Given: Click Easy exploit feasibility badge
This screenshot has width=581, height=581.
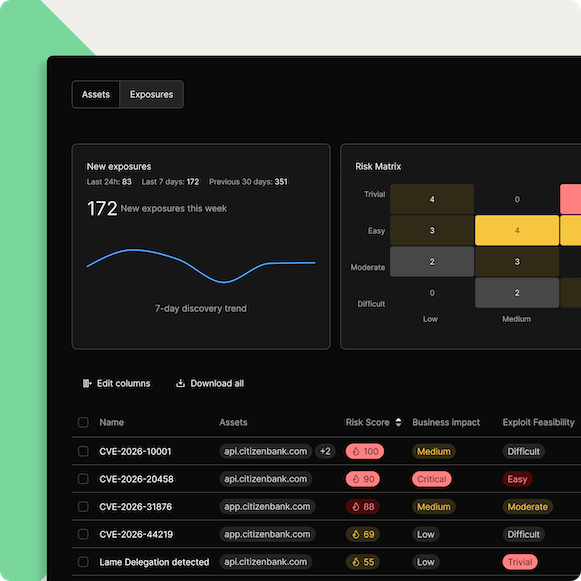Looking at the screenshot, I should 517,479.
